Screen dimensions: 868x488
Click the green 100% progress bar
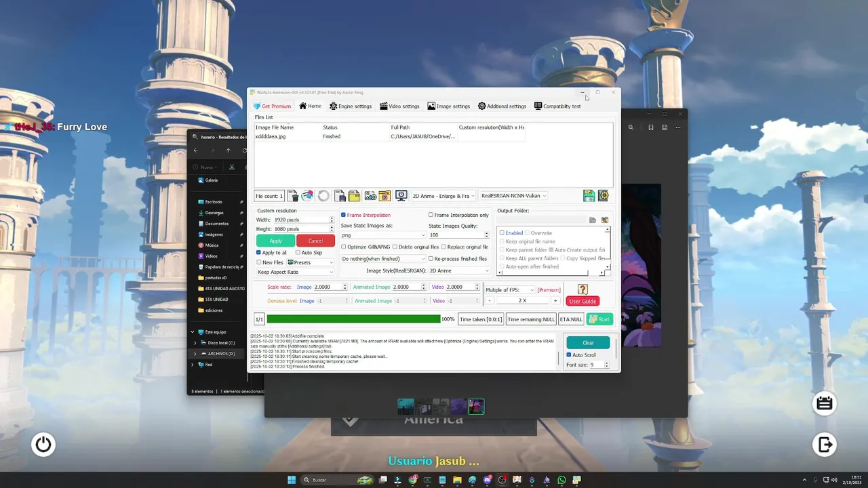click(x=353, y=319)
